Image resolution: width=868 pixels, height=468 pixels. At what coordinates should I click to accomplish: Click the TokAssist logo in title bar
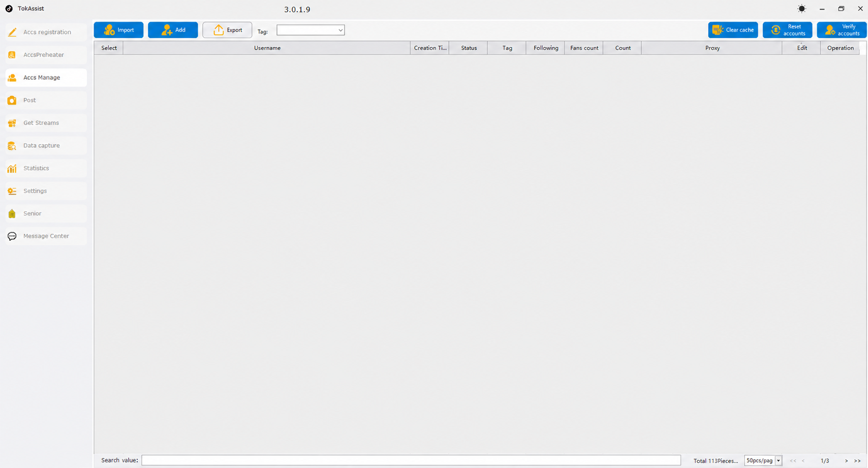pos(9,9)
